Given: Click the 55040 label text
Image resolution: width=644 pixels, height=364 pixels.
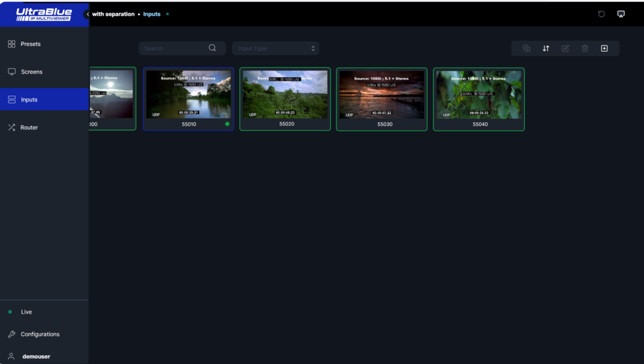Looking at the screenshot, I should click(x=480, y=124).
